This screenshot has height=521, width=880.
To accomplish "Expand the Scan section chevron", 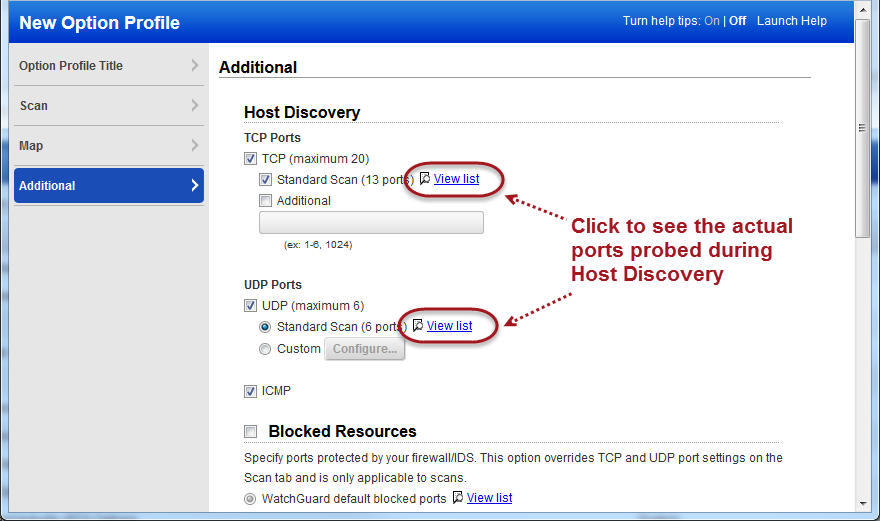I will click(x=195, y=106).
